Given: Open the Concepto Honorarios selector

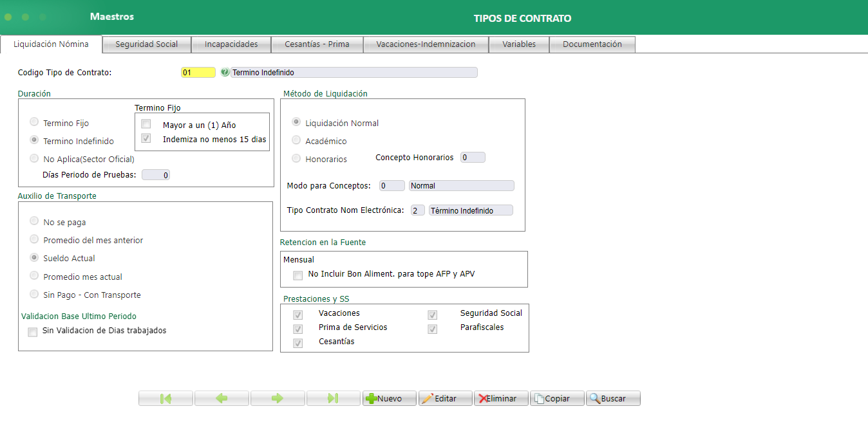Looking at the screenshot, I should (x=472, y=156).
